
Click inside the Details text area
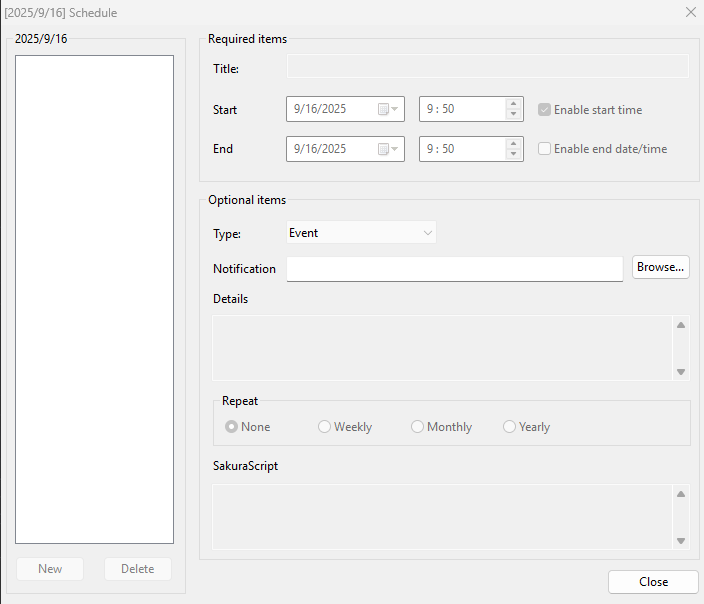(442, 348)
